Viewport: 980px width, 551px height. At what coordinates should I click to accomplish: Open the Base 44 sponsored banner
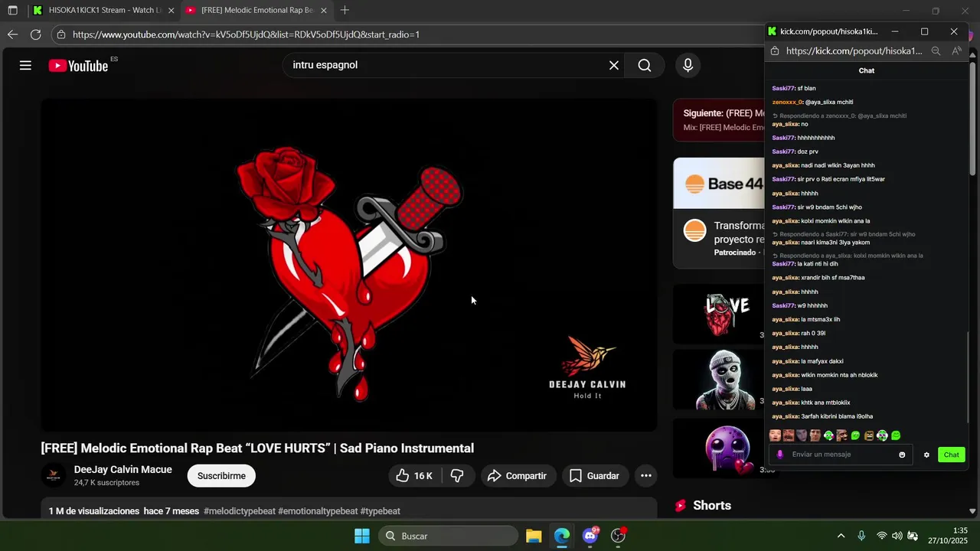(720, 184)
